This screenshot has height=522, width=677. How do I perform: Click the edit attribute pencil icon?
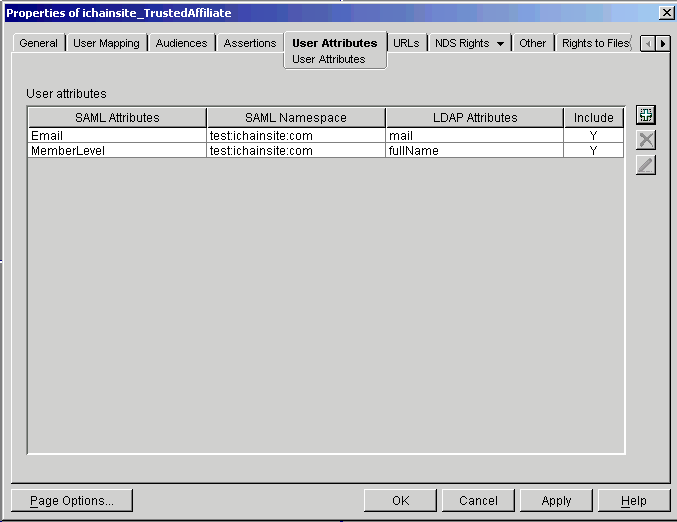coord(646,165)
